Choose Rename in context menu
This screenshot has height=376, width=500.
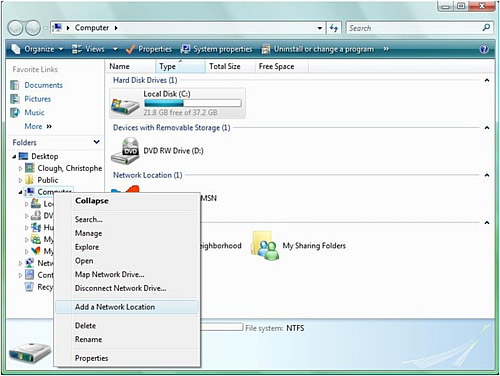(x=127, y=339)
